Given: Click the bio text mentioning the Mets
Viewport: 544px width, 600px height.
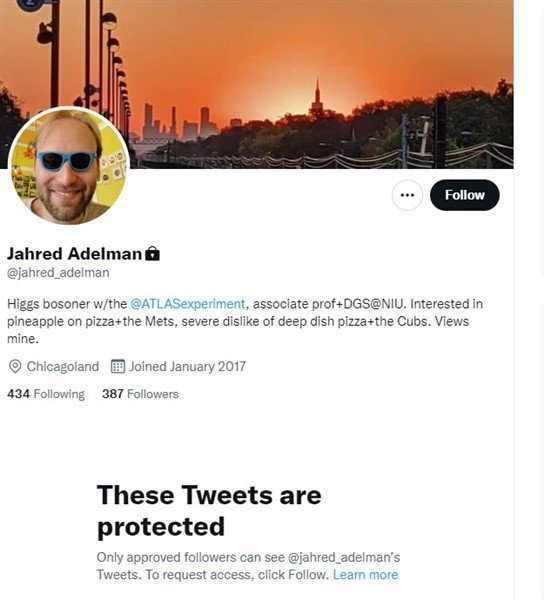Looking at the screenshot, I should [245, 321].
